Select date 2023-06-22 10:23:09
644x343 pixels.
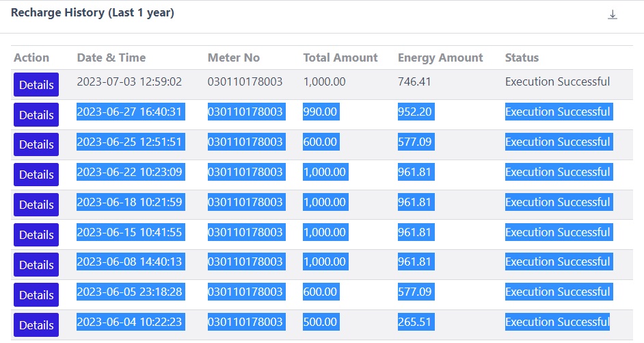[131, 172]
